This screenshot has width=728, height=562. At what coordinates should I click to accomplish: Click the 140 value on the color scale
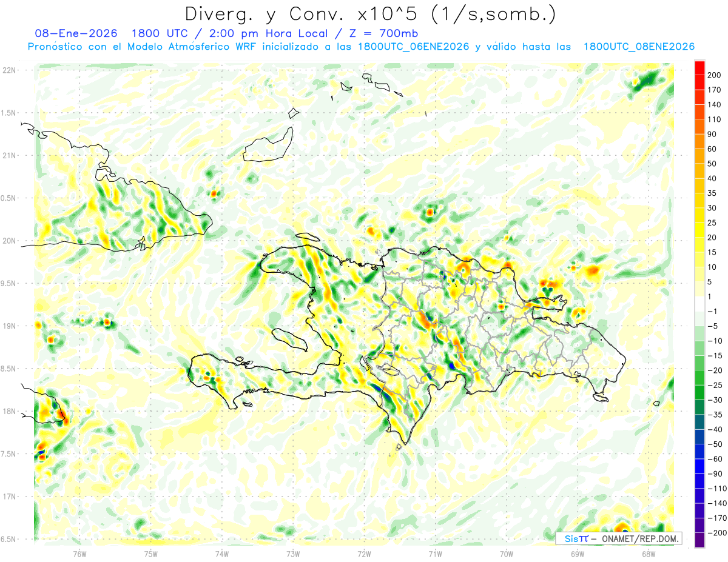(x=715, y=105)
